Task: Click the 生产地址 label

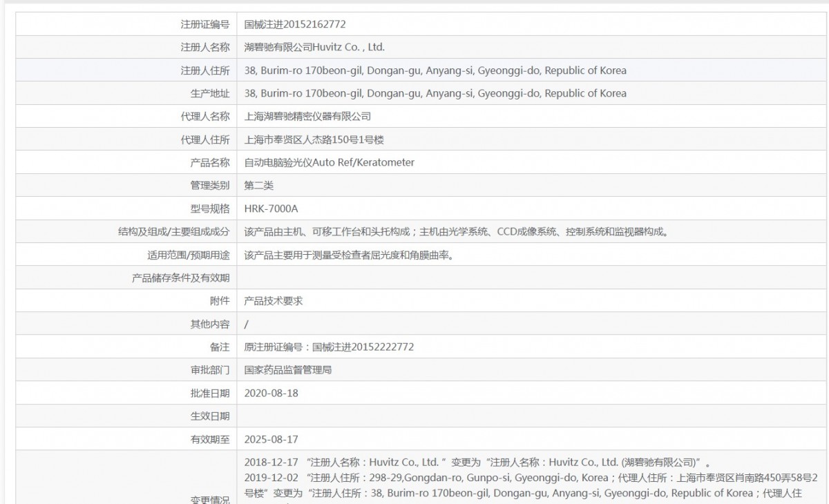Action: pyautogui.click(x=210, y=93)
